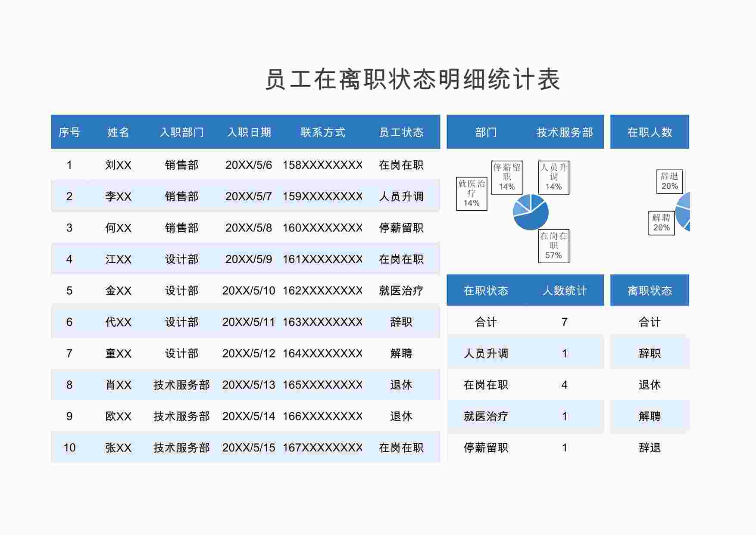Click date cell 20XX/5/15
This screenshot has width=756, height=535.
click(249, 448)
